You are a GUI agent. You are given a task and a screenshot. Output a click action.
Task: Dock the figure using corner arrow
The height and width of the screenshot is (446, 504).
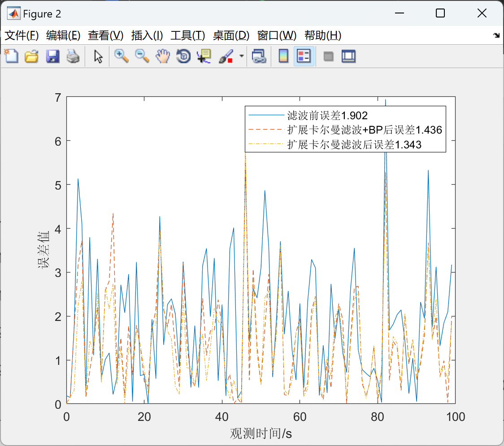(497, 35)
